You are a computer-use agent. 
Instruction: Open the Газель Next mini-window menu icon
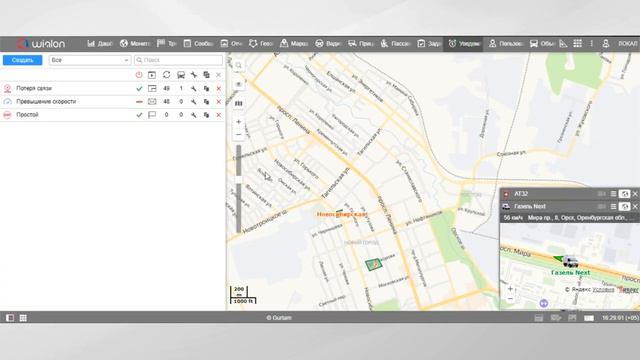click(x=613, y=207)
